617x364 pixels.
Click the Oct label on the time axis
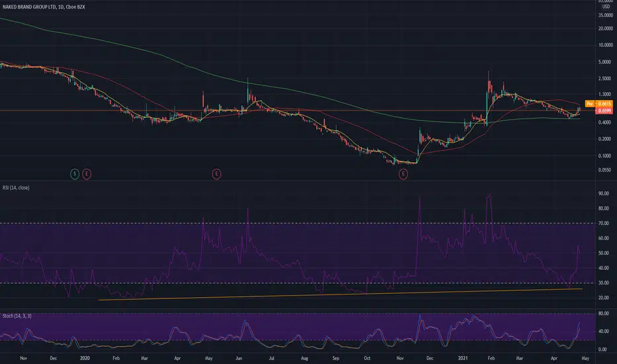tap(367, 358)
